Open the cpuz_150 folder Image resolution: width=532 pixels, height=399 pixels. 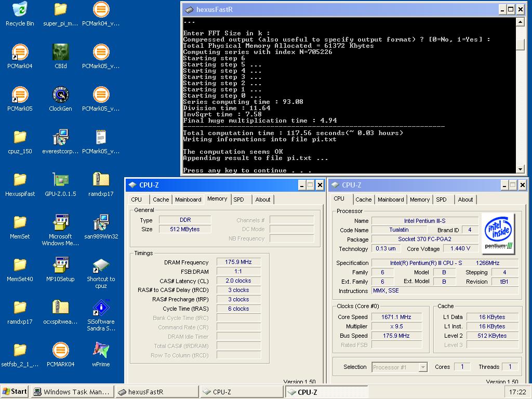point(20,137)
